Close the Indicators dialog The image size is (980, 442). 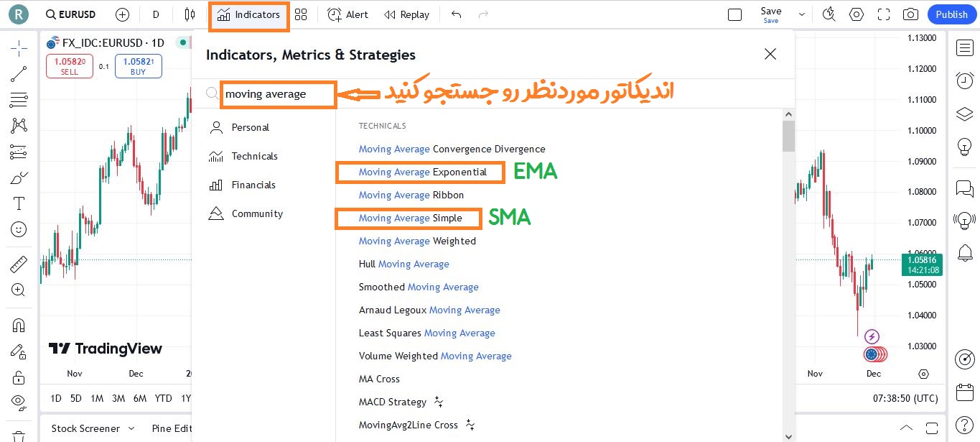pyautogui.click(x=770, y=54)
